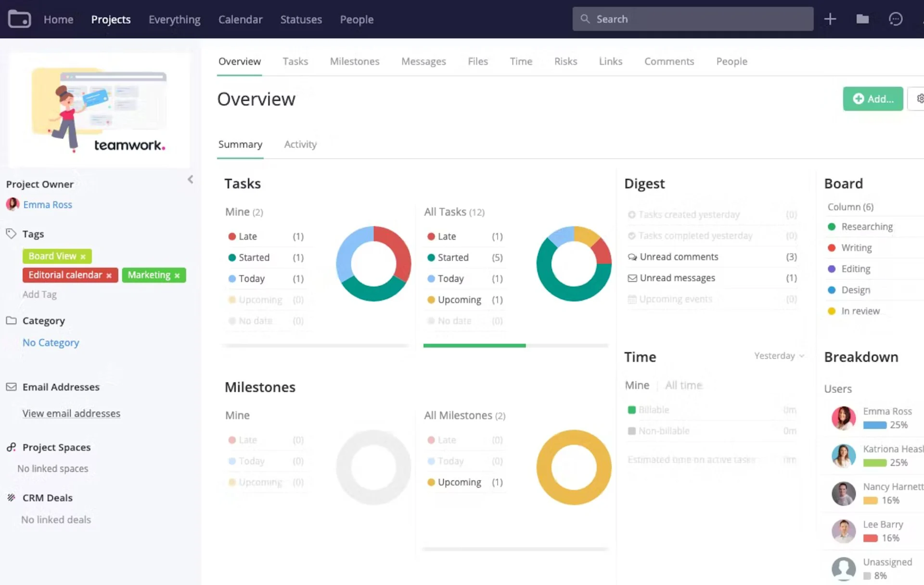Open the green Add... dropdown button
Viewport: 924px width, 585px height.
tap(873, 99)
